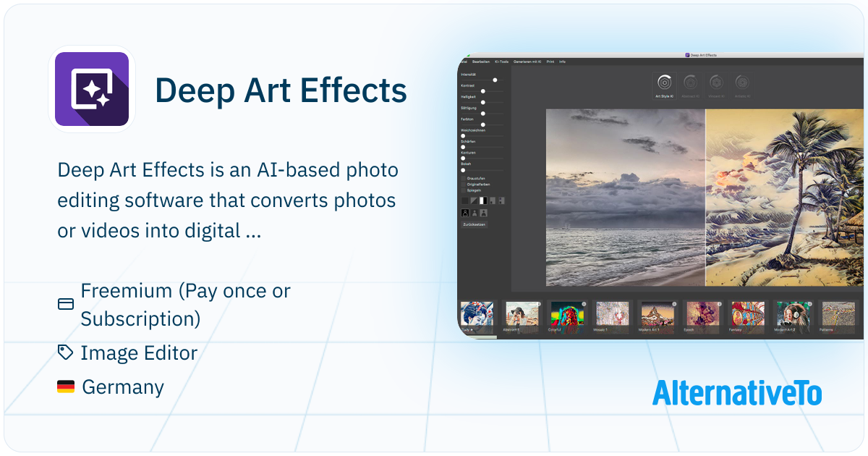868x456 pixels.
Task: Enable the Originalfarben checkbox
Action: (463, 185)
